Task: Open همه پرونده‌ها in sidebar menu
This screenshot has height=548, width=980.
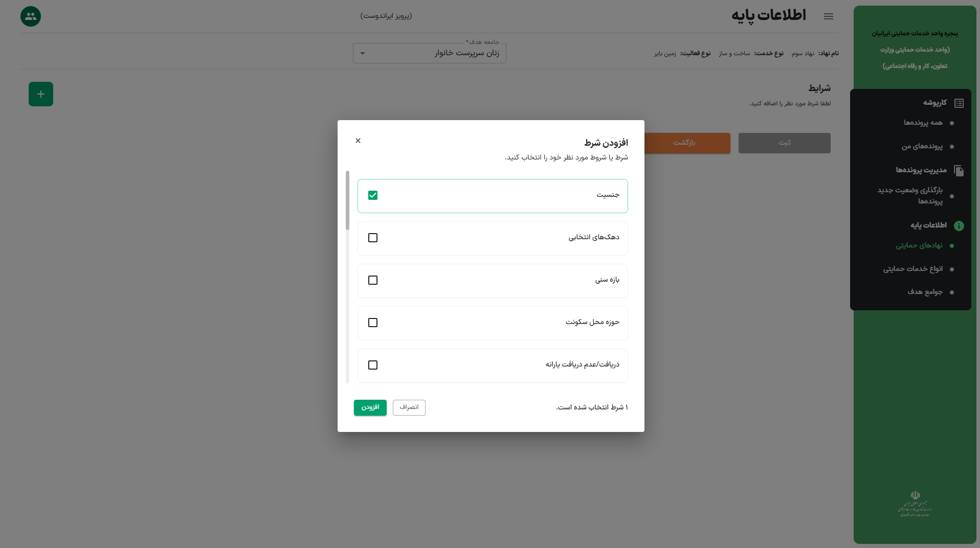Action: (923, 123)
